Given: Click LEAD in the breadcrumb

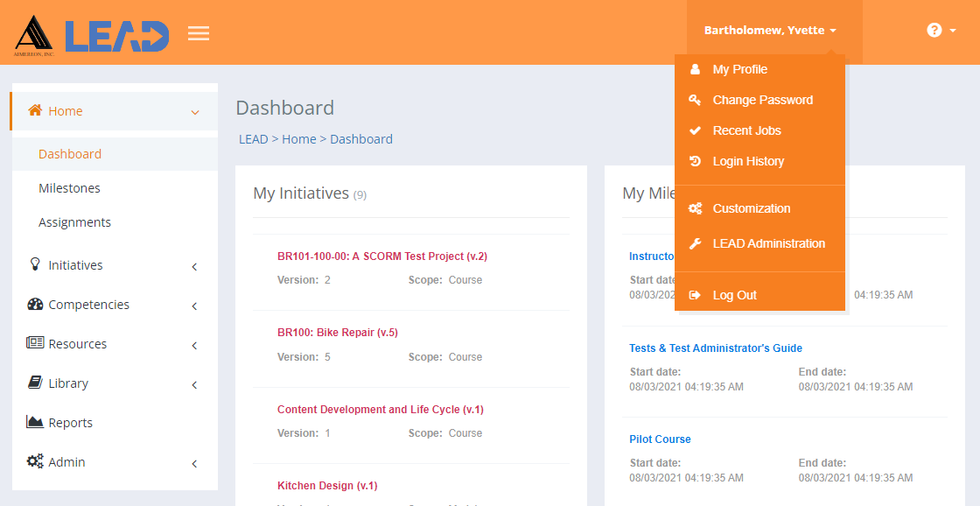Looking at the screenshot, I should click(254, 139).
